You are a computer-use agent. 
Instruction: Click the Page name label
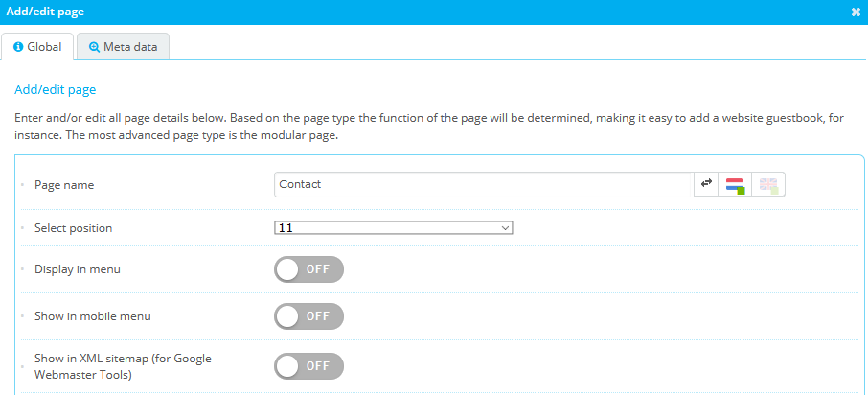point(64,184)
